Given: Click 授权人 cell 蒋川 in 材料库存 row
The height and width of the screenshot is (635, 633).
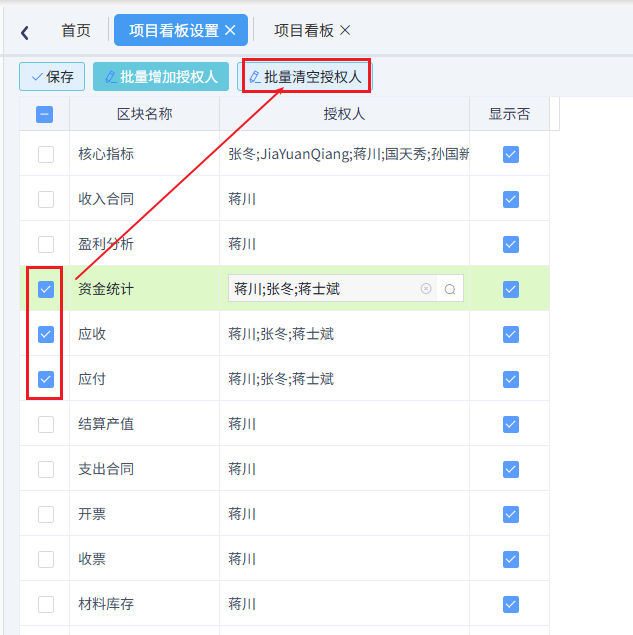Looking at the screenshot, I should 344,604.
